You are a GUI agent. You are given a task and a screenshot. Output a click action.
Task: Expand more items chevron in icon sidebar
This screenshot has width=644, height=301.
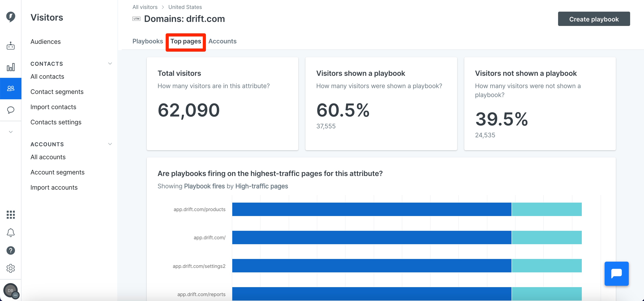(x=11, y=132)
